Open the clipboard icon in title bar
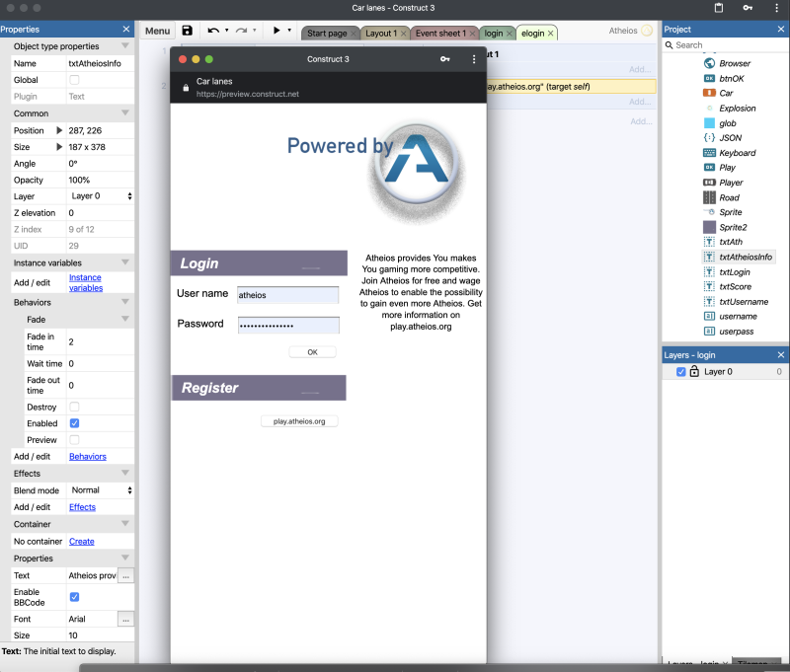790x672 pixels. coord(719,8)
